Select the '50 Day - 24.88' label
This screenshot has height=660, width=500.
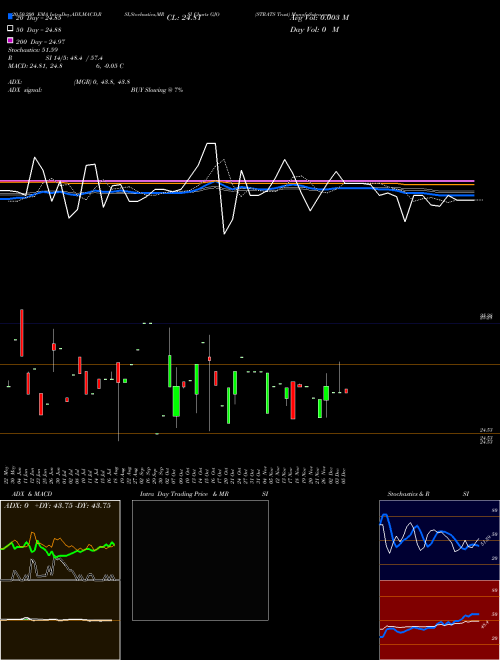click(39, 29)
